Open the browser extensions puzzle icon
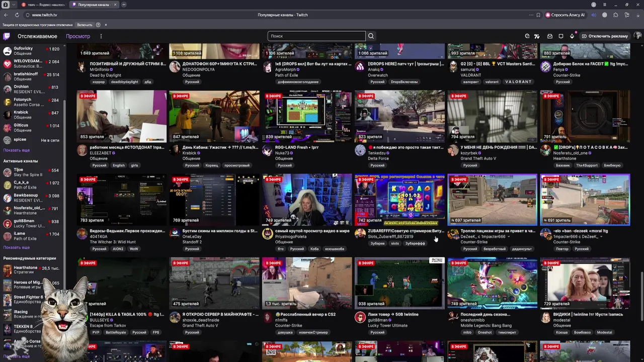 click(616, 15)
